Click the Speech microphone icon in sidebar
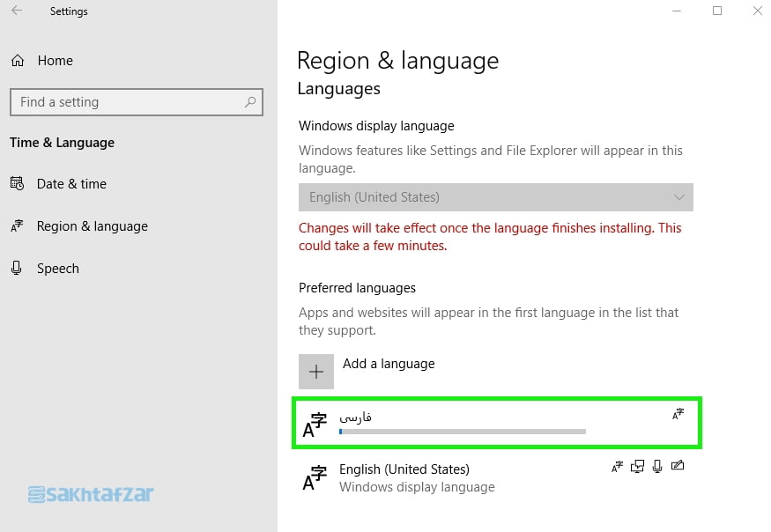Viewport: 771px width, 532px height. [17, 269]
